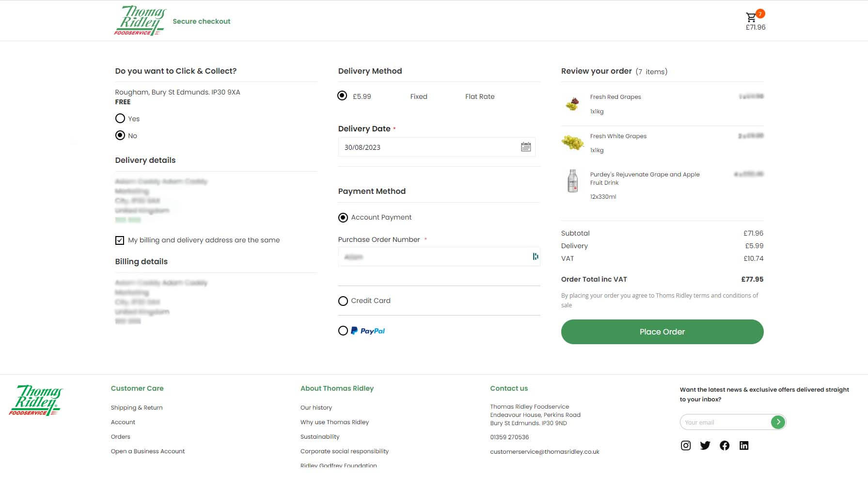Open the Facebook page icon
The width and height of the screenshot is (868, 477).
point(724,445)
